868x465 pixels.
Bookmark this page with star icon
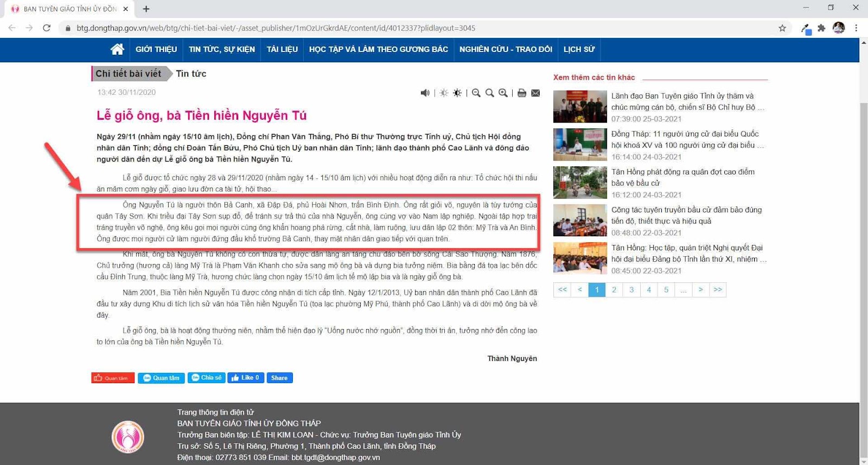782,28
